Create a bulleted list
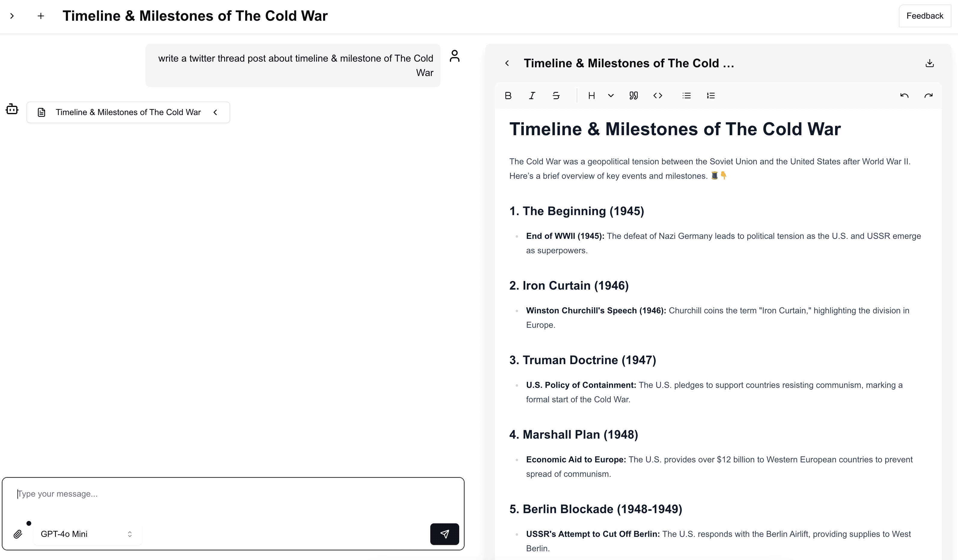The width and height of the screenshot is (958, 560). [x=686, y=96]
